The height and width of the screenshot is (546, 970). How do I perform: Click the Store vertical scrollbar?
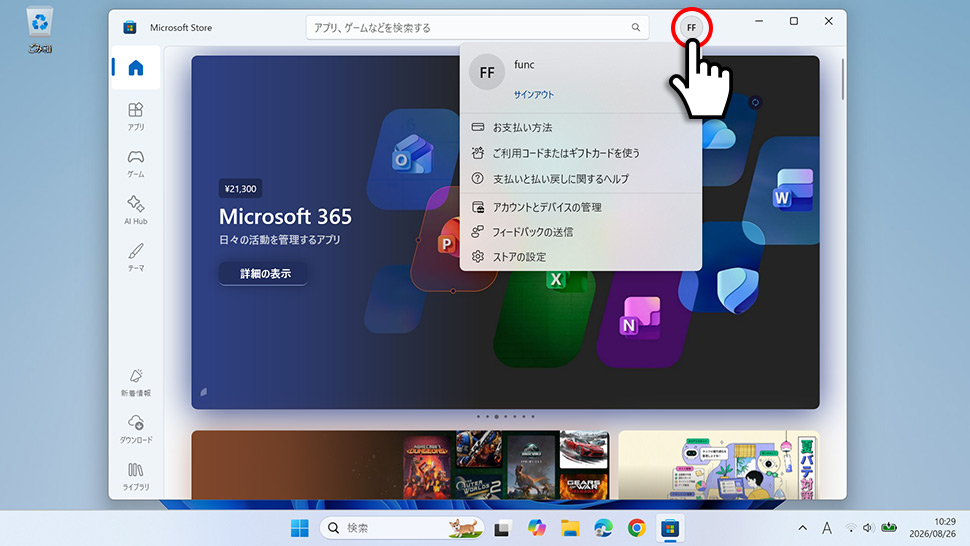point(842,80)
